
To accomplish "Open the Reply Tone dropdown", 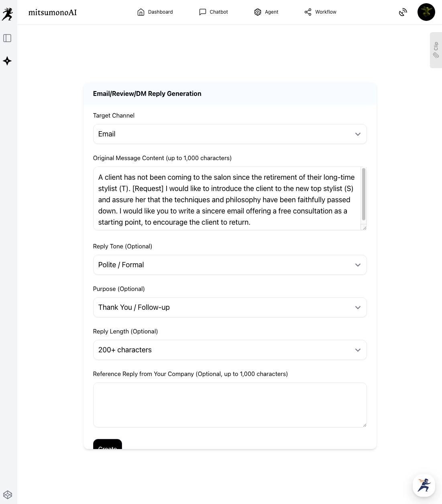I will point(230,265).
